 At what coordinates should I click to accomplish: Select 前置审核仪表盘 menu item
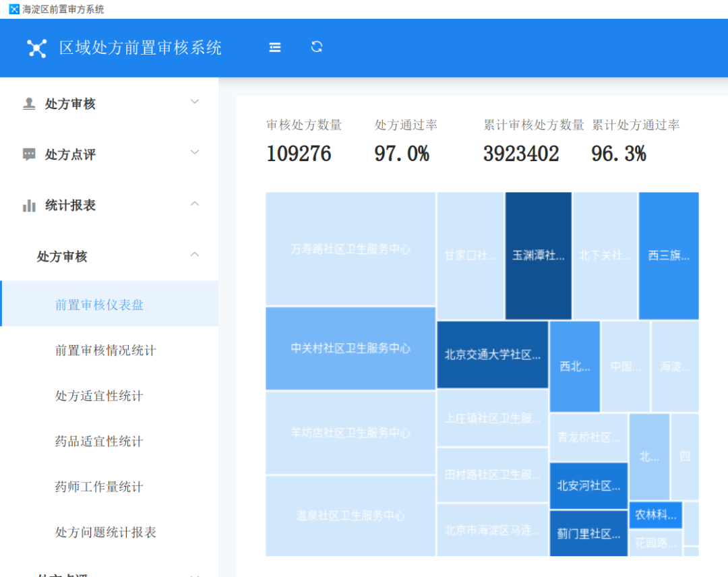(110, 303)
